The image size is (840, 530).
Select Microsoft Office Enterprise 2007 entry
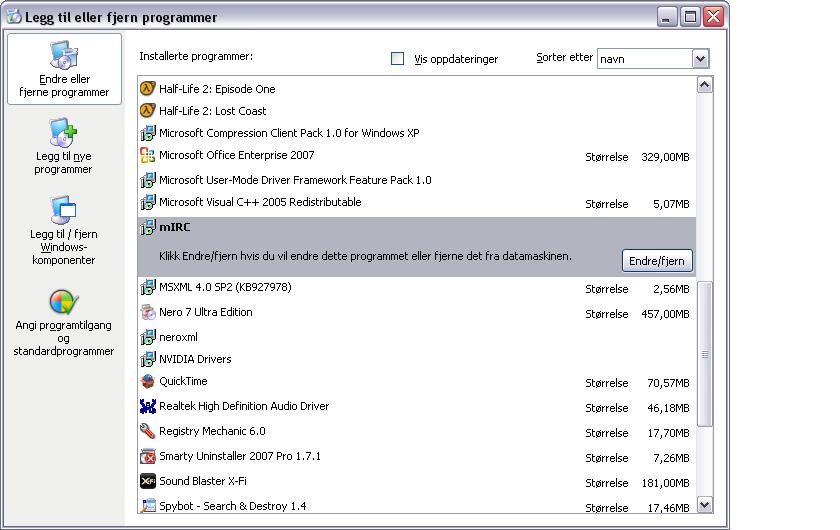(417, 156)
